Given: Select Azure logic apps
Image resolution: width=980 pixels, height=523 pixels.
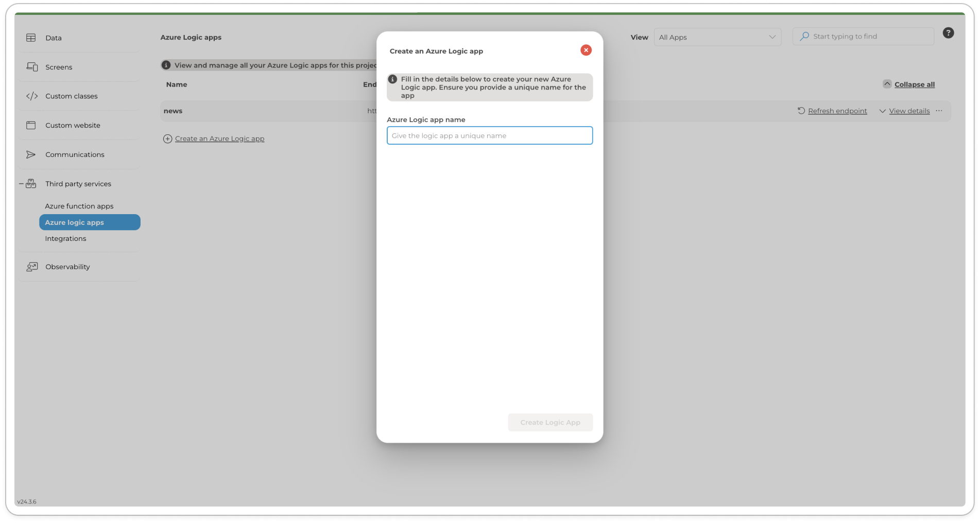Looking at the screenshot, I should (90, 222).
